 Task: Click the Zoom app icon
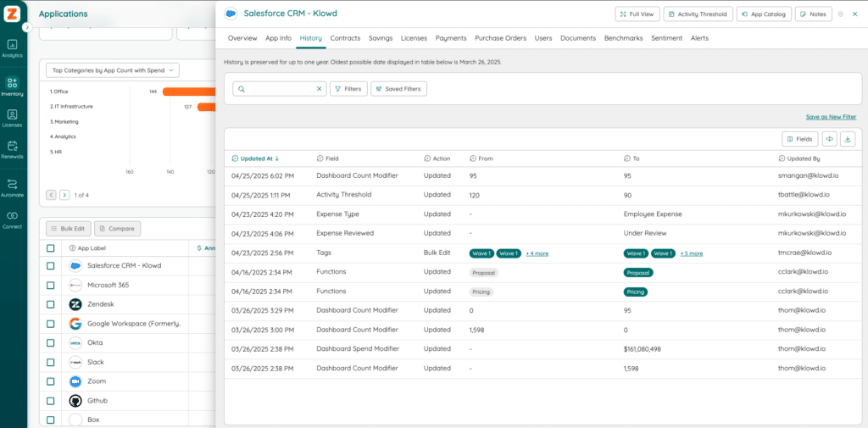[x=75, y=381]
